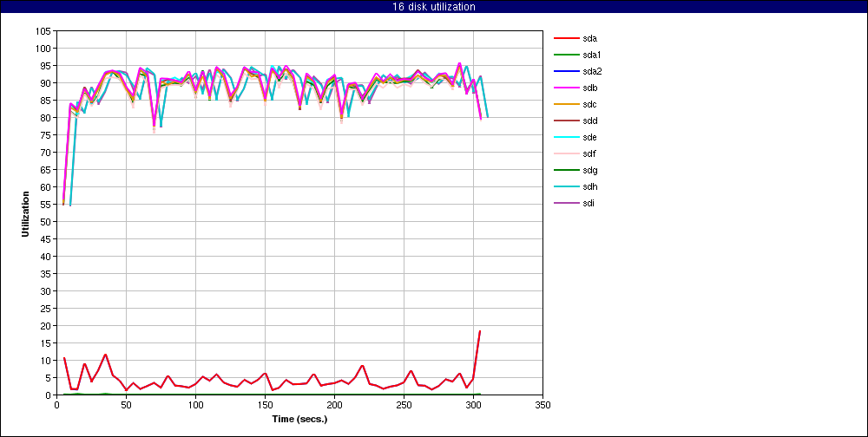Screen dimensions: 868x437
Task: Click the '16 disk utilization' chart title
Action: (434, 7)
